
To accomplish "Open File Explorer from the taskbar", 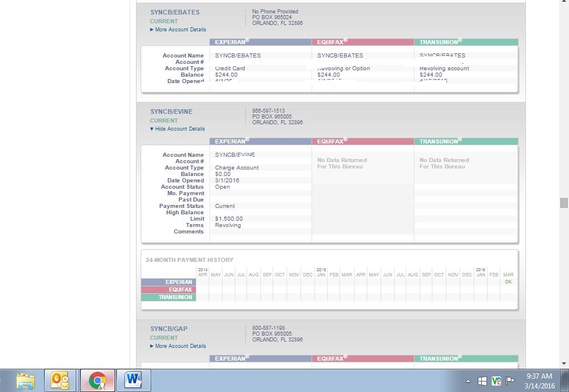I will (x=26, y=380).
